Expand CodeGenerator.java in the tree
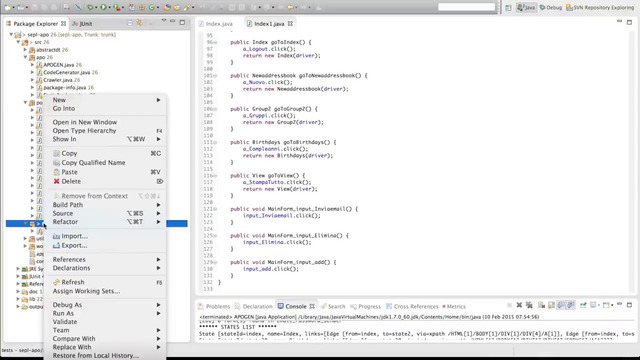640x360 pixels. pos(32,72)
